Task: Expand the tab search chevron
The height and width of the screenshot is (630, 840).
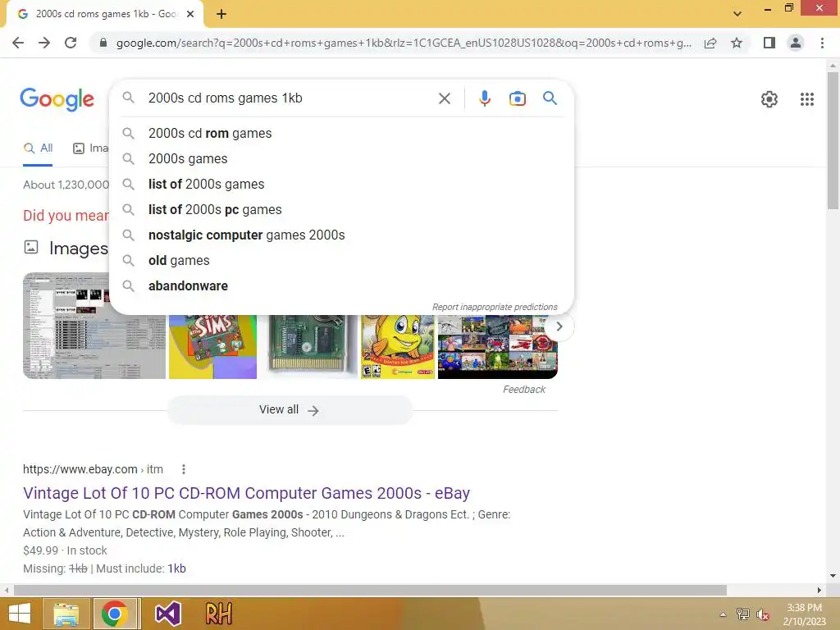Action: coord(737,14)
